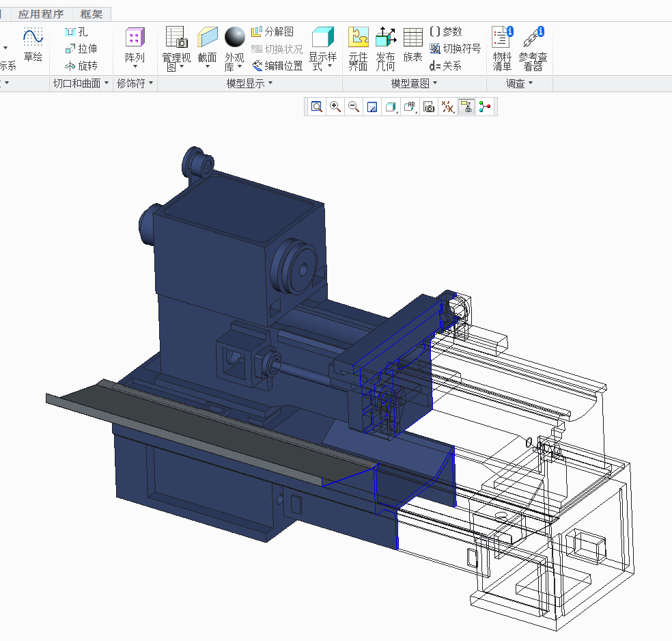Switch to the 框架 ribbon tab
This screenshot has height=641, width=672.
click(x=92, y=14)
